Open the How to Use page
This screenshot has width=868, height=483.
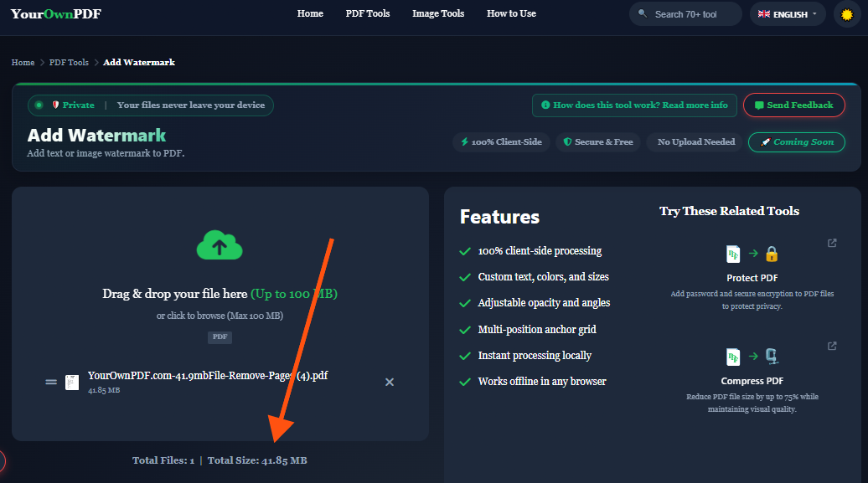[511, 13]
